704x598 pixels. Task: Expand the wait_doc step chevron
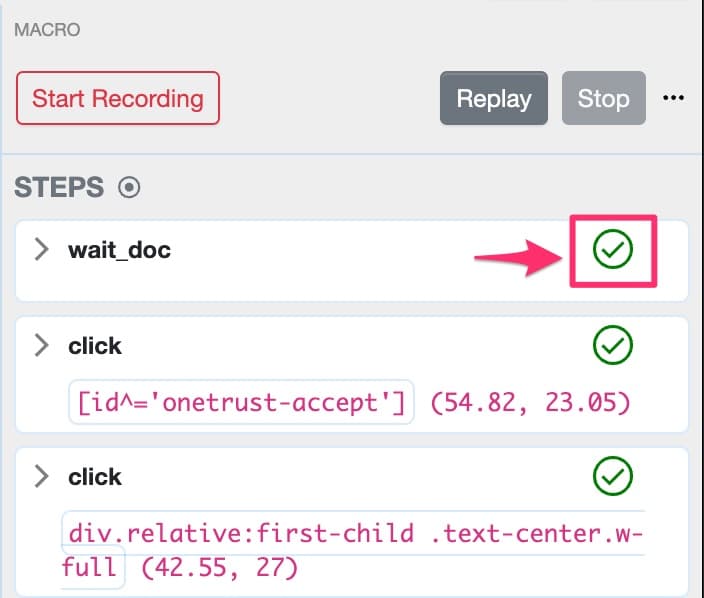click(x=41, y=250)
